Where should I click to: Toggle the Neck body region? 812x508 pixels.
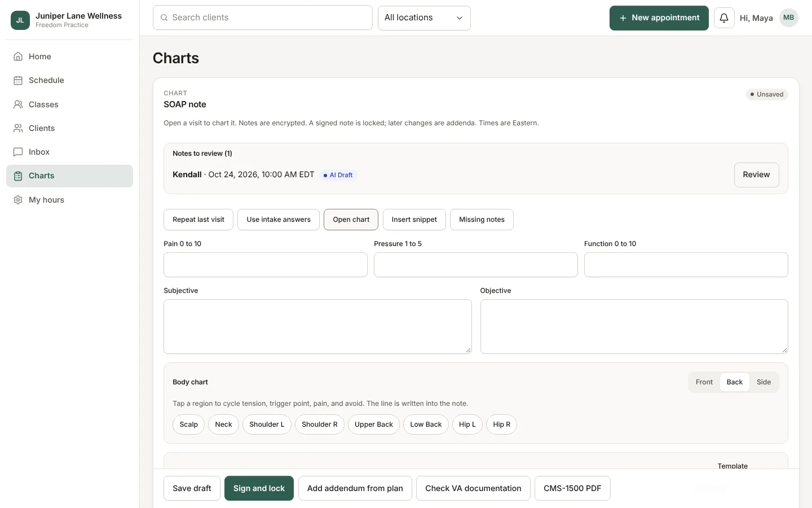click(224, 424)
